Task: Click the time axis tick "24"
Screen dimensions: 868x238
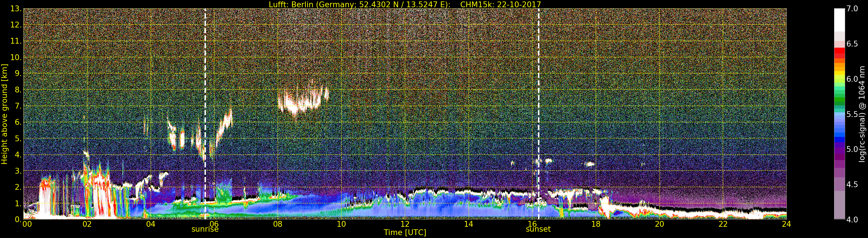Action: point(786,224)
